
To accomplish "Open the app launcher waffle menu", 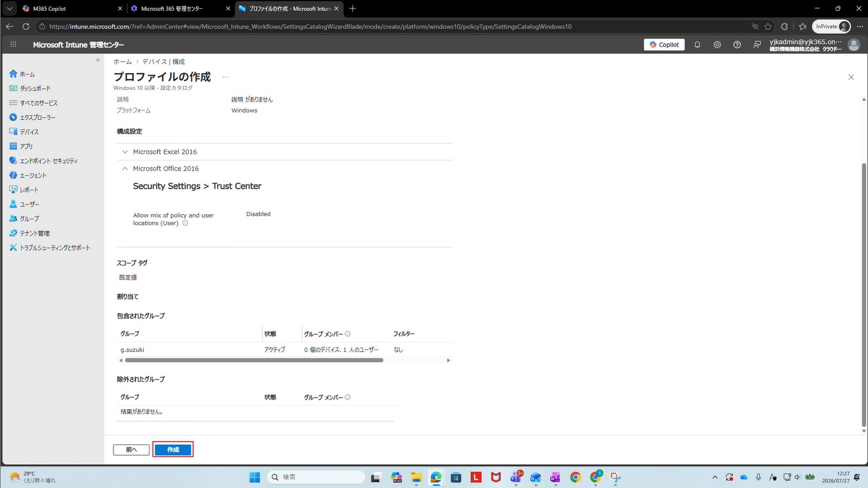I will [13, 45].
